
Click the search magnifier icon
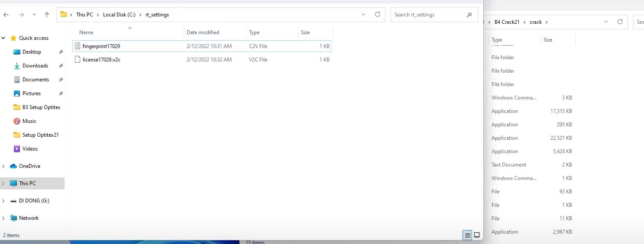[469, 15]
